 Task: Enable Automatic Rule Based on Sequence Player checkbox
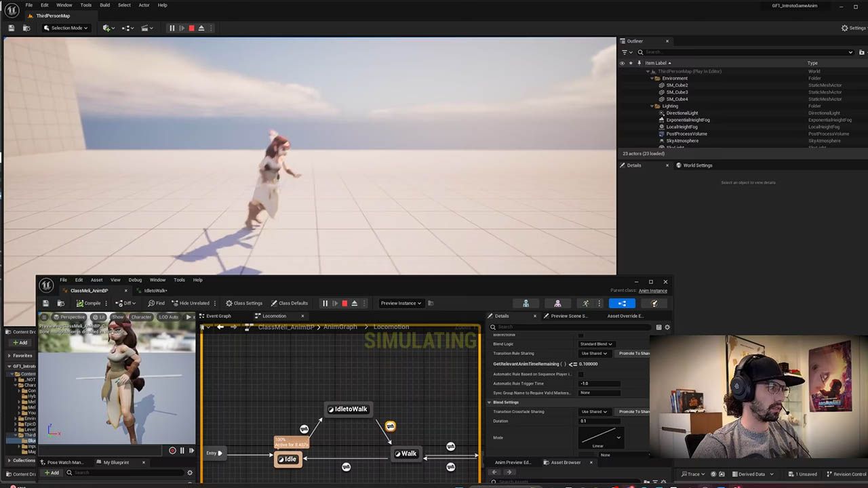coord(580,374)
